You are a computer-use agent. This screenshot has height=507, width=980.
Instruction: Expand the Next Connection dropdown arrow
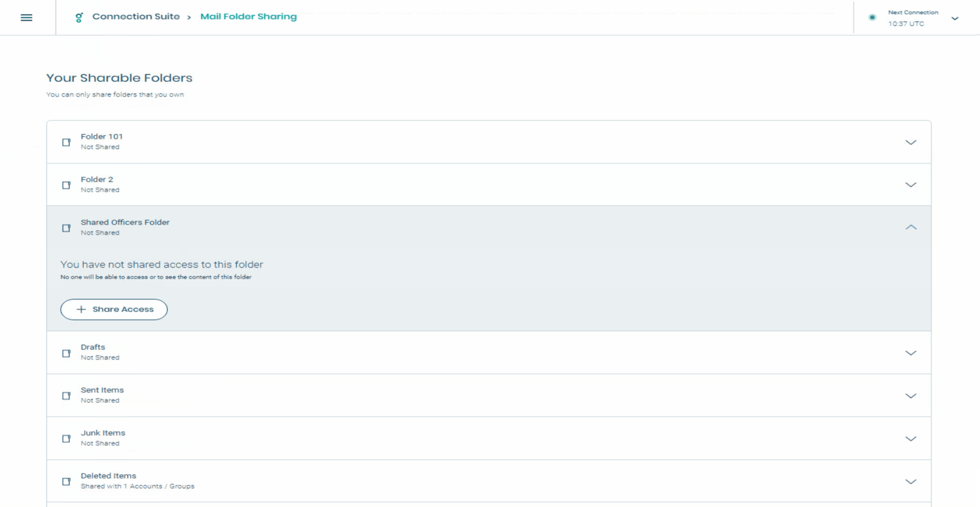coord(955,18)
